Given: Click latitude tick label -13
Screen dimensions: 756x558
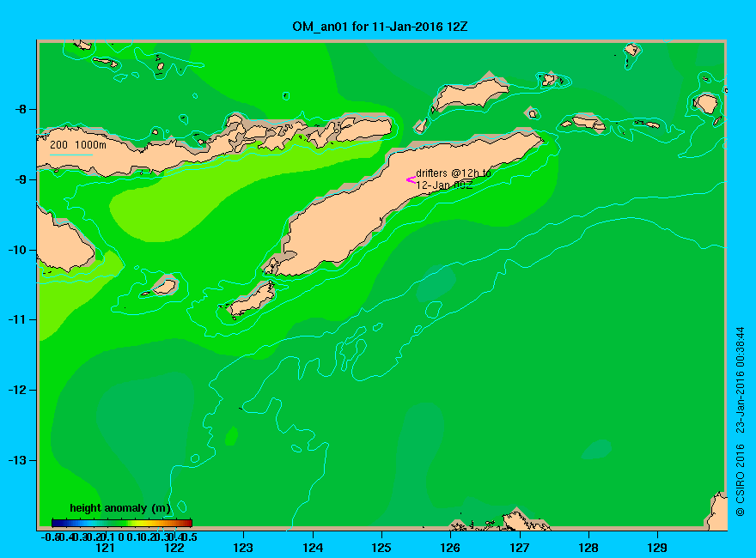Looking at the screenshot, I should tap(17, 460).
